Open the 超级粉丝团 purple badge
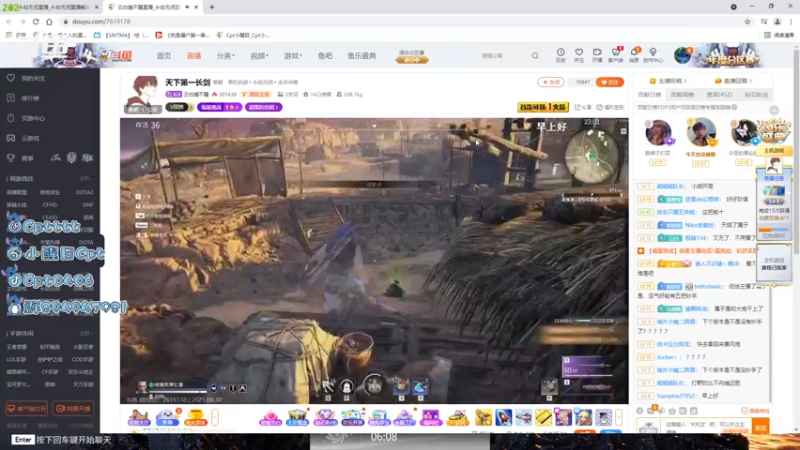The width and height of the screenshot is (800, 450). [263, 107]
